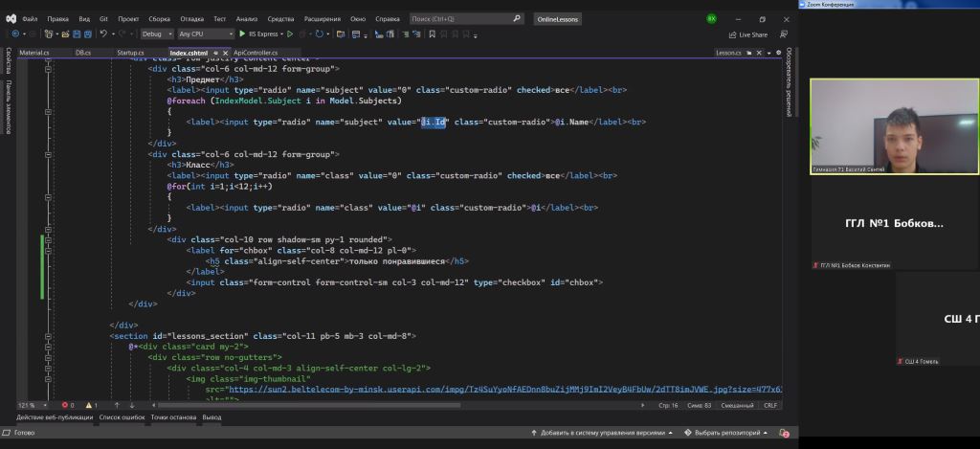Click the Live Share icon
The width and height of the screenshot is (980, 449).
pyautogui.click(x=731, y=34)
